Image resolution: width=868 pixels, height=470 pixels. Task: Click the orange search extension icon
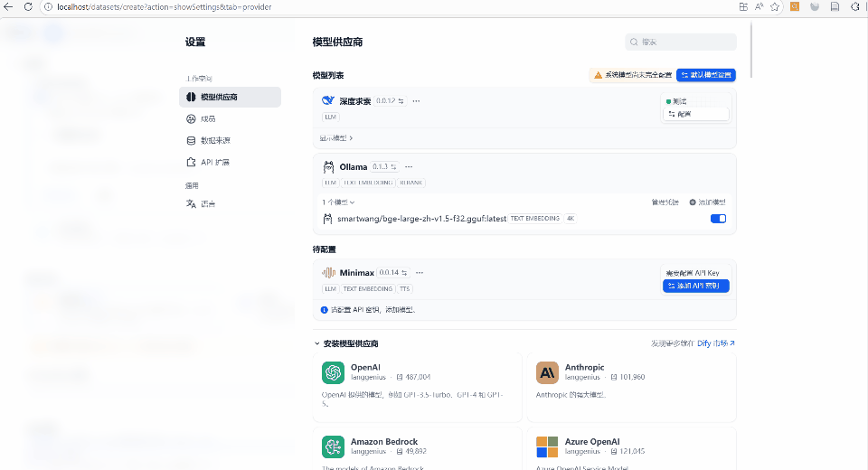795,6
